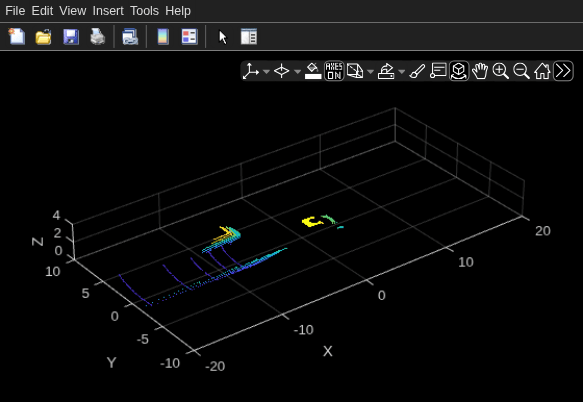Click the Y axis label
Image resolution: width=583 pixels, height=402 pixels.
point(111,363)
